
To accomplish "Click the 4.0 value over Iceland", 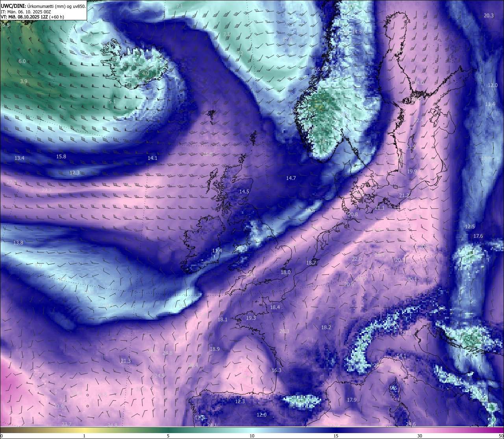I will pos(146,74).
